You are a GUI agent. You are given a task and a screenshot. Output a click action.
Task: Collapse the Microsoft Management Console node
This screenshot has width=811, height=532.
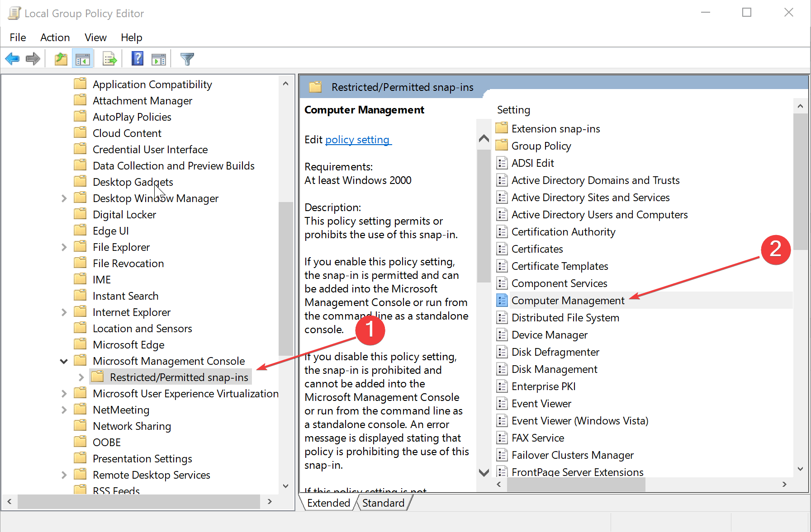click(64, 361)
